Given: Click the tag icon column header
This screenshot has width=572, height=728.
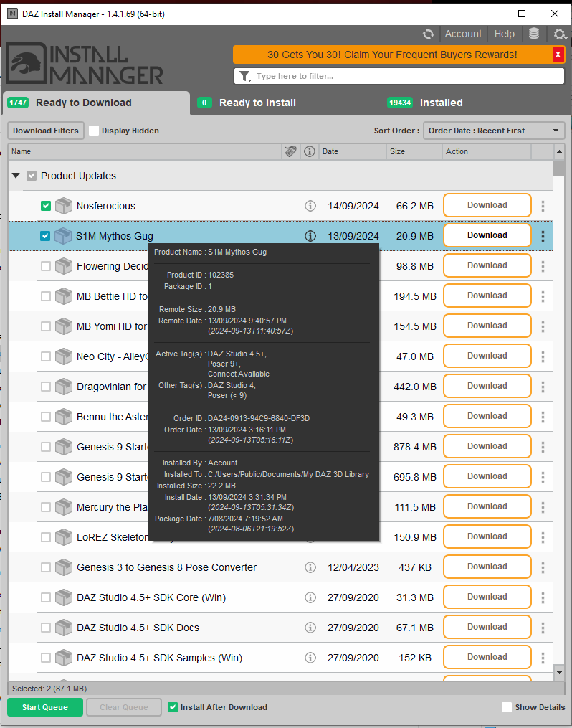Looking at the screenshot, I should (x=291, y=151).
